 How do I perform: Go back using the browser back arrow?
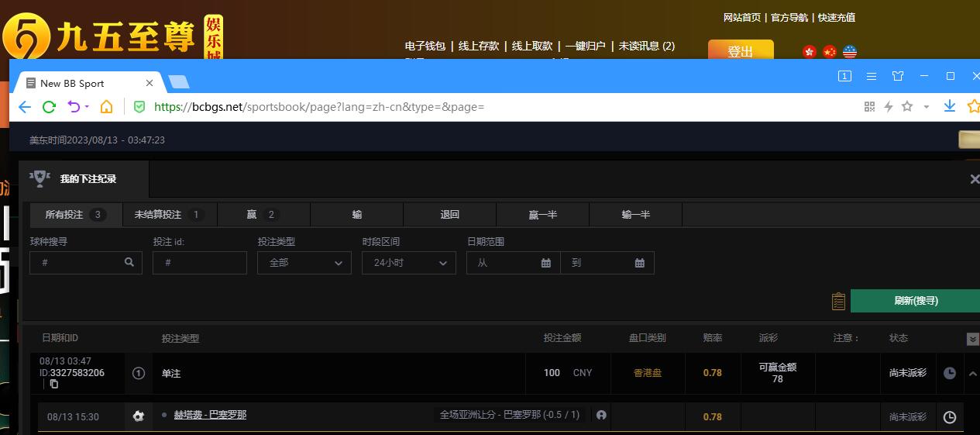24,107
